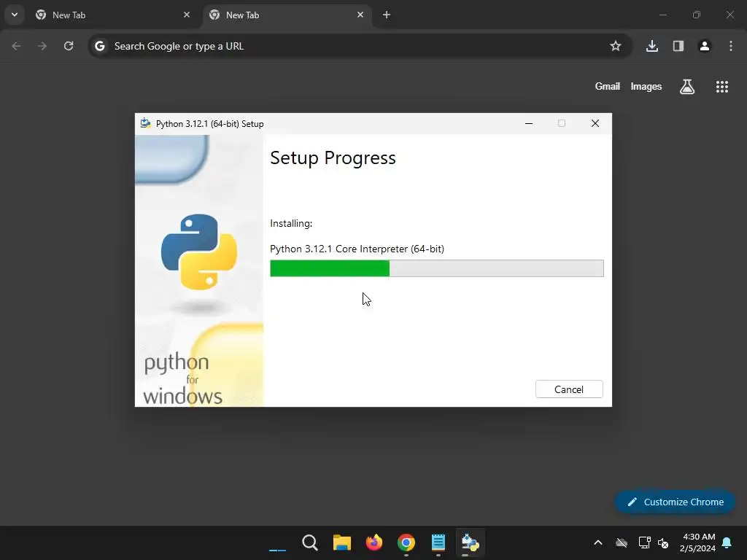This screenshot has width=747, height=560.
Task: Open the Chrome three-dot menu
Action: click(x=731, y=46)
